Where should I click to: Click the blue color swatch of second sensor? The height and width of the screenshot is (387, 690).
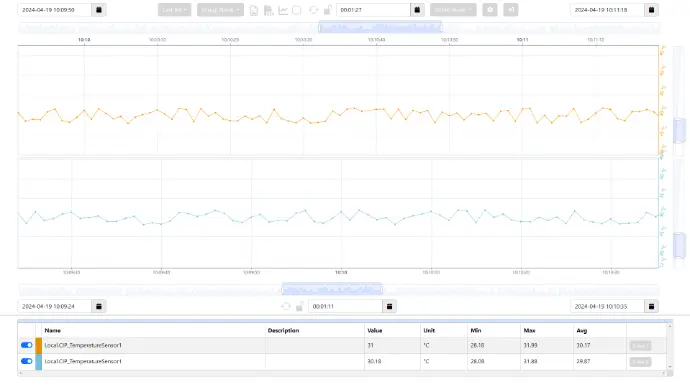click(x=39, y=362)
